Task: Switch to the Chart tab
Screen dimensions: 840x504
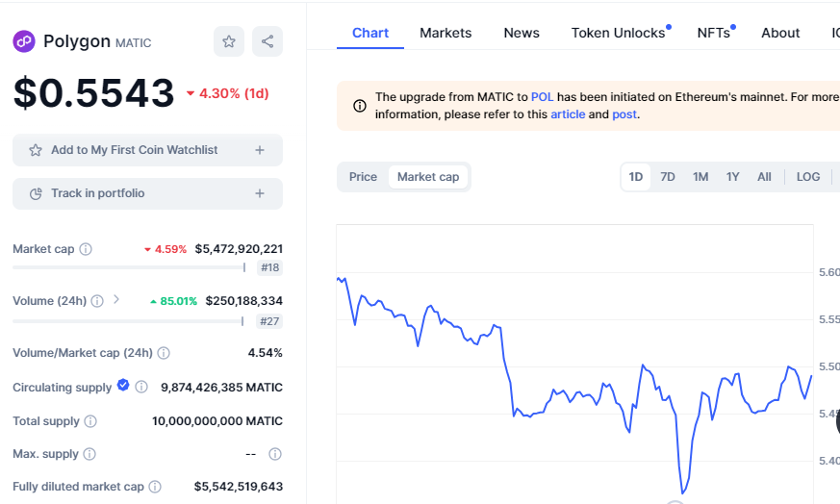Action: click(x=370, y=33)
